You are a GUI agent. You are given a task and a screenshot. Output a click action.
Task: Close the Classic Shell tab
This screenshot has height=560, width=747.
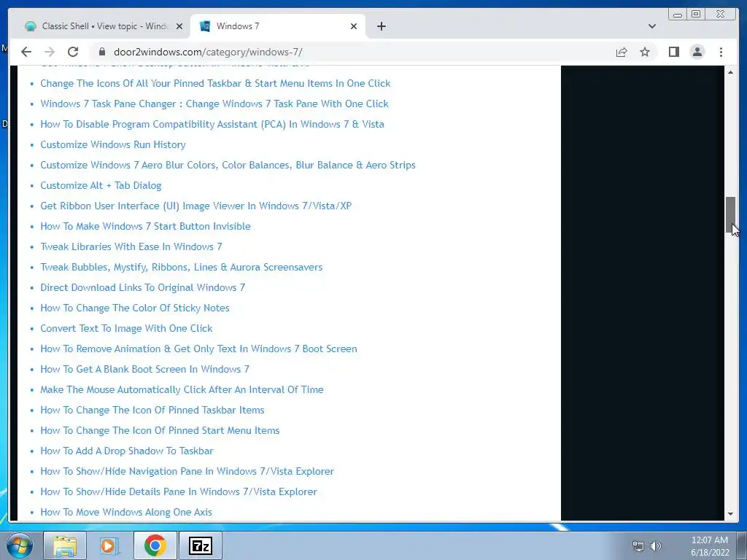179,26
